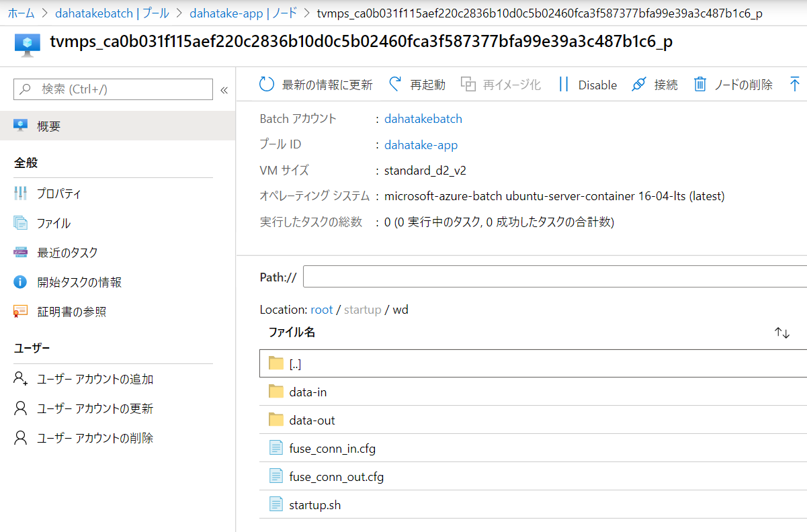Click the startup.sh file icon
This screenshot has width=807, height=532.
(x=276, y=504)
